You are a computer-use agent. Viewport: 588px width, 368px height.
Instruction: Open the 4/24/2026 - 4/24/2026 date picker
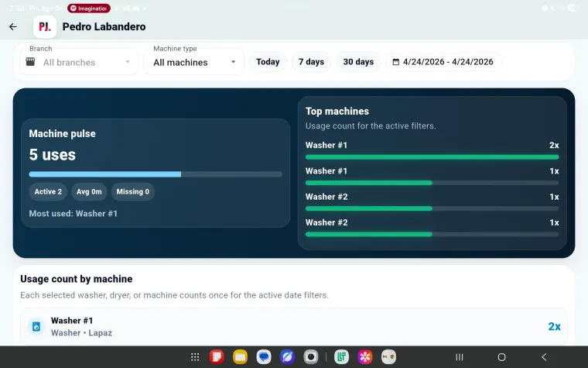pyautogui.click(x=443, y=61)
